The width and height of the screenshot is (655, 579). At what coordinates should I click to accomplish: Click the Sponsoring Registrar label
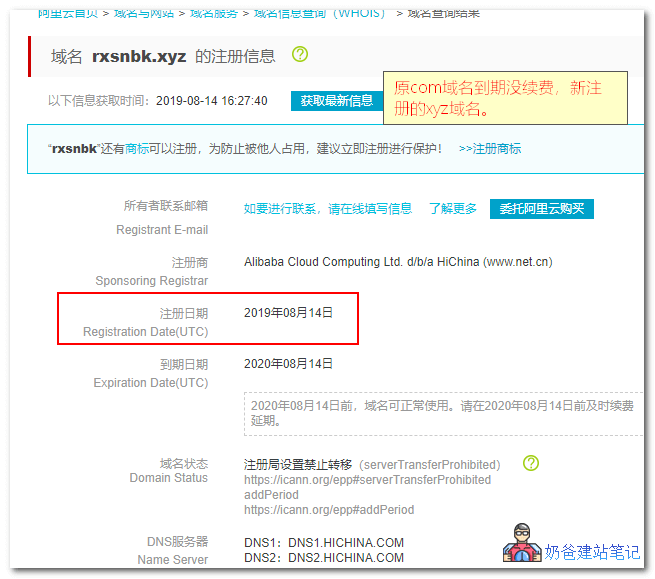coord(152,281)
